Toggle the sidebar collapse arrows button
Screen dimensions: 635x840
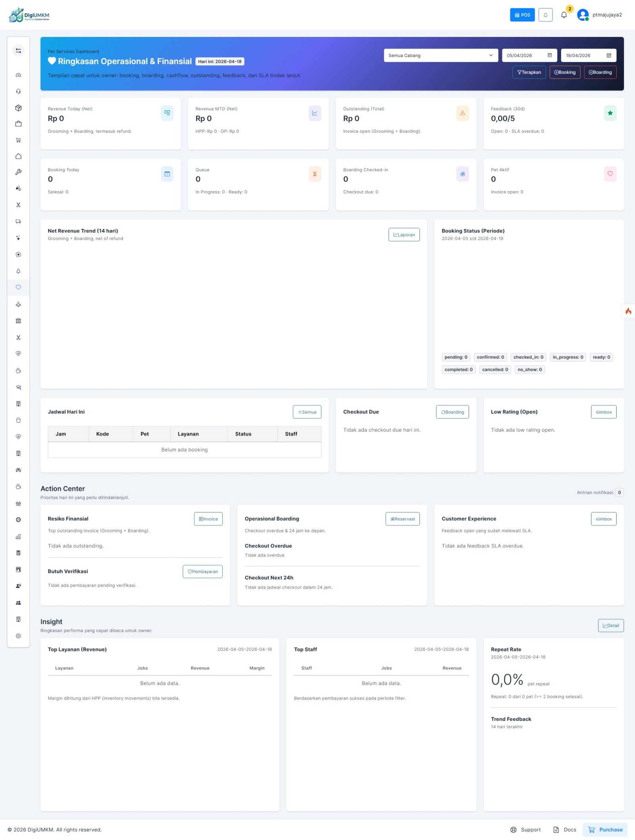click(18, 51)
